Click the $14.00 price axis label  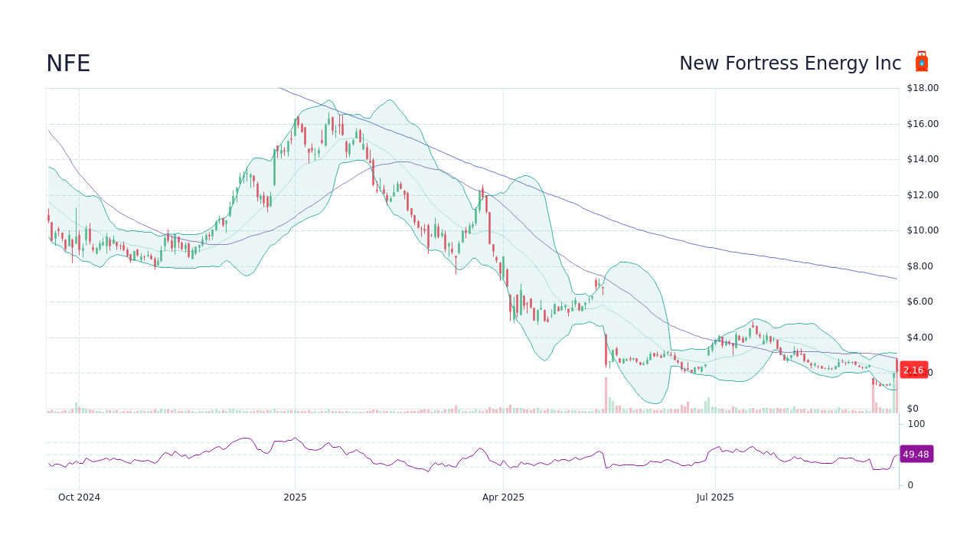point(923,159)
